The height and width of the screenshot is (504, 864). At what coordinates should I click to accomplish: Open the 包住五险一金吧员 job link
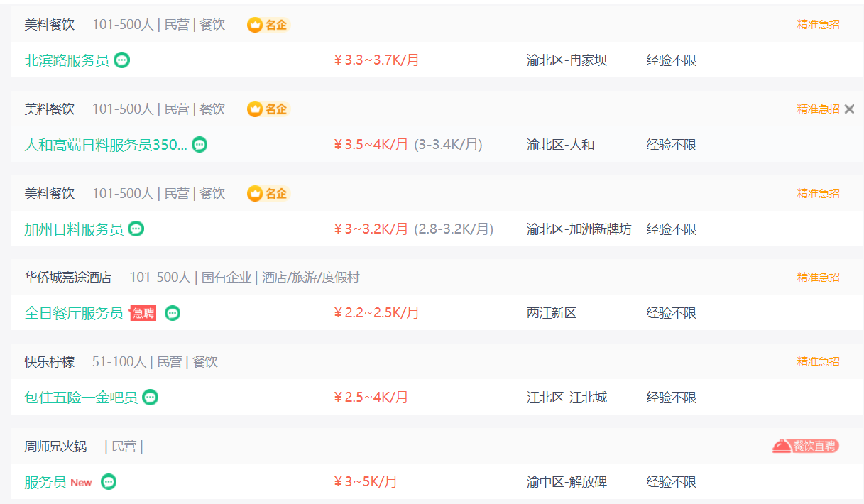tap(81, 398)
